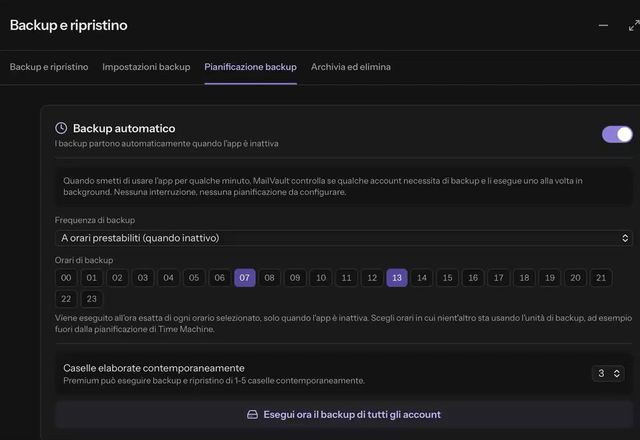The image size is (640, 440).
Task: Select backup hour 02
Action: coord(117,278)
